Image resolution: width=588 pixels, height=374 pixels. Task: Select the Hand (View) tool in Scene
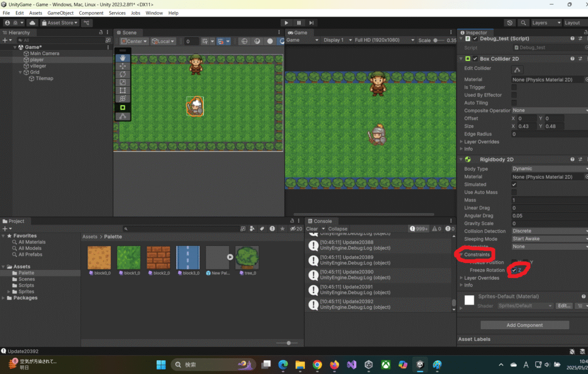tap(123, 58)
